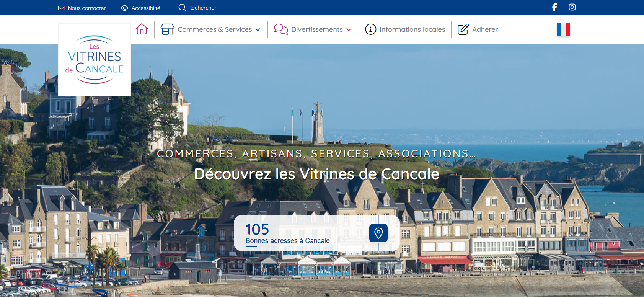Open the Accessibilité options link
This screenshot has height=297, width=644.
point(146,8)
